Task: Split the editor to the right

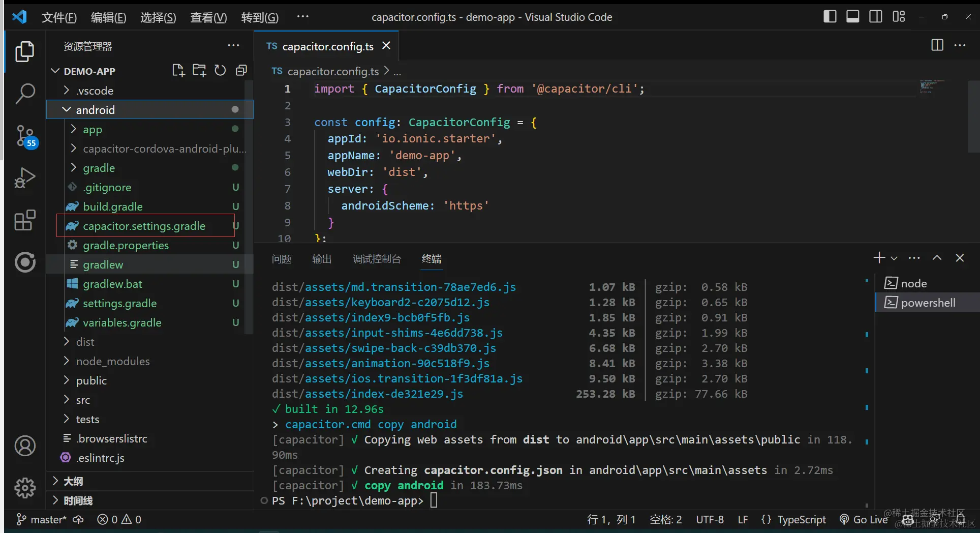Action: click(x=937, y=45)
